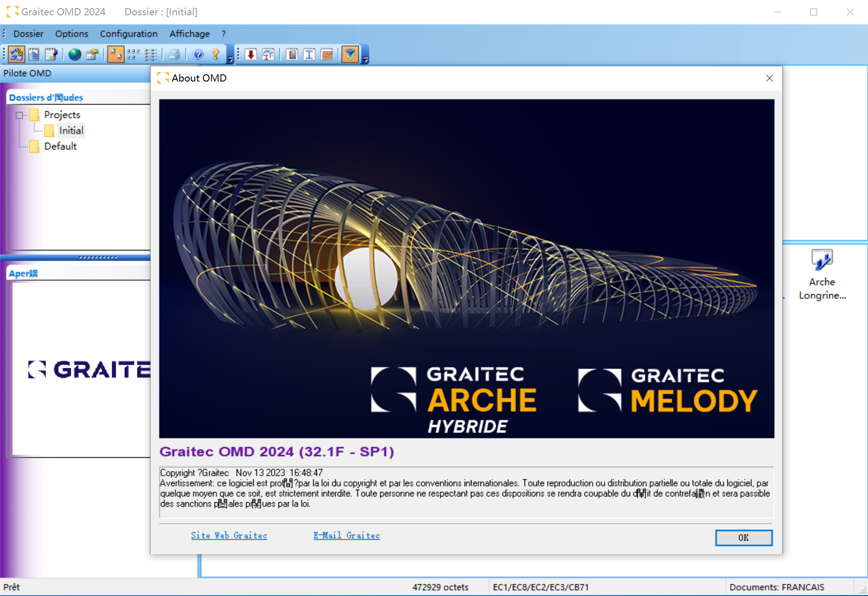Click OK in the About OMD dialog
The height and width of the screenshot is (596, 868).
click(744, 537)
